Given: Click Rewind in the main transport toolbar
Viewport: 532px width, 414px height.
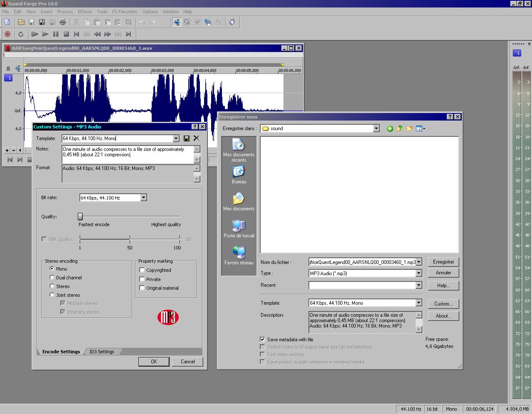Looking at the screenshot, I should point(97,34).
